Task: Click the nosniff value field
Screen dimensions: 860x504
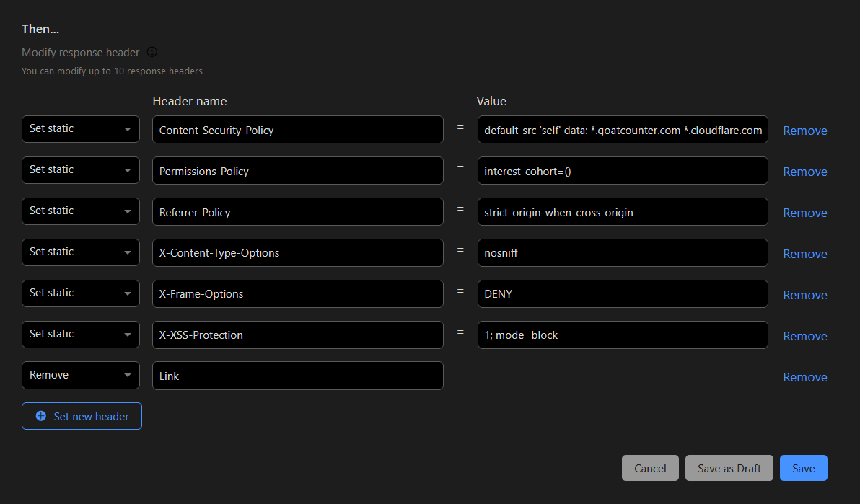Action: pos(623,253)
